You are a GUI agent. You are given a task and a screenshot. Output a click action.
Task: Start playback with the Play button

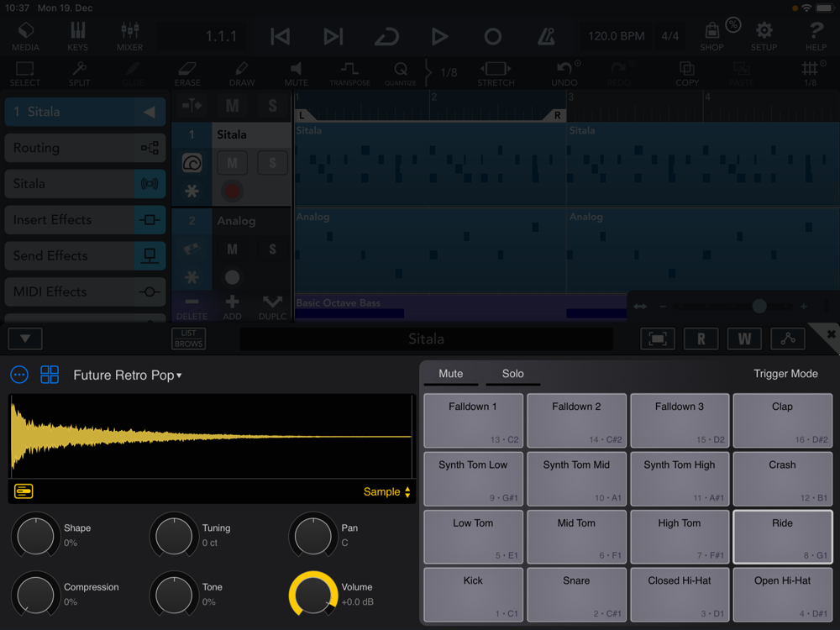439,36
